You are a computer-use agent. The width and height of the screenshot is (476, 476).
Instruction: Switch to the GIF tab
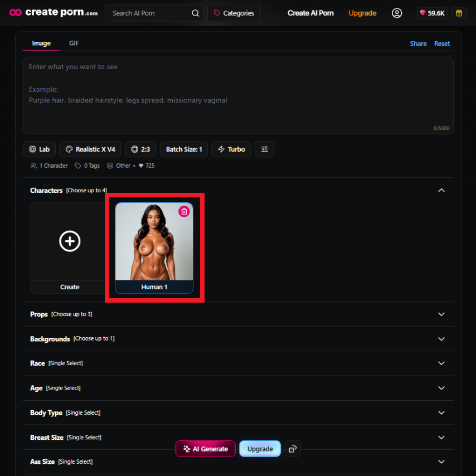[x=74, y=43]
